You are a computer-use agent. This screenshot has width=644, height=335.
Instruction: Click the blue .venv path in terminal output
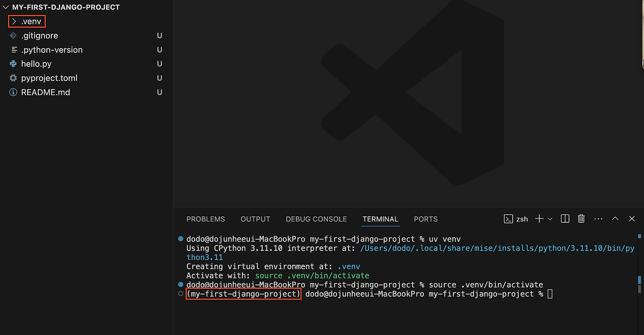tap(349, 267)
